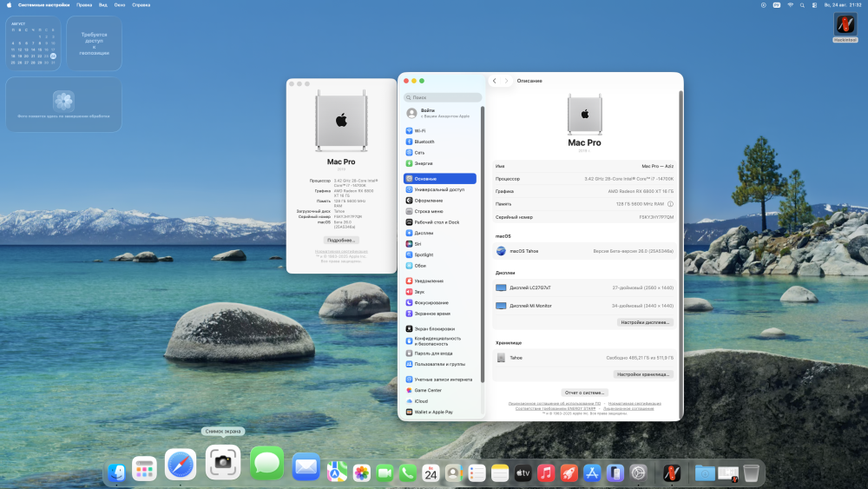Open Экран блокировки settings in the sidebar
Image resolution: width=868 pixels, height=489 pixels.
click(x=440, y=329)
